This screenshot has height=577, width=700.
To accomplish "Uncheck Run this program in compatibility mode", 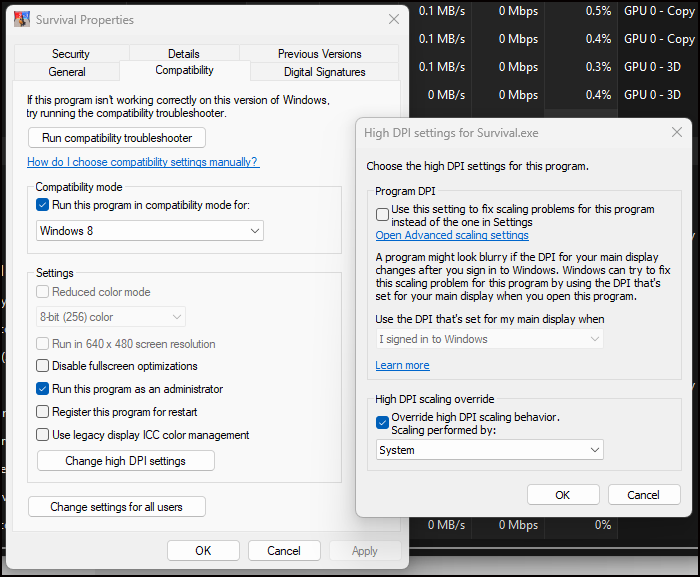I will click(x=42, y=205).
